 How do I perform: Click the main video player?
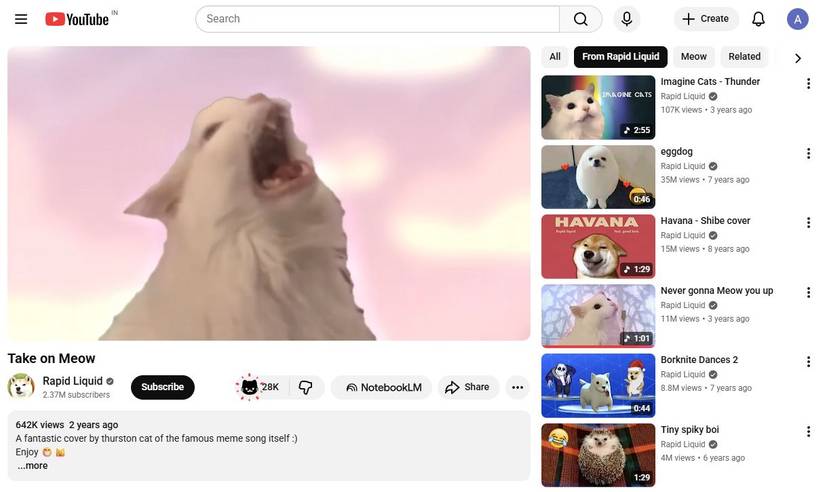(x=269, y=193)
